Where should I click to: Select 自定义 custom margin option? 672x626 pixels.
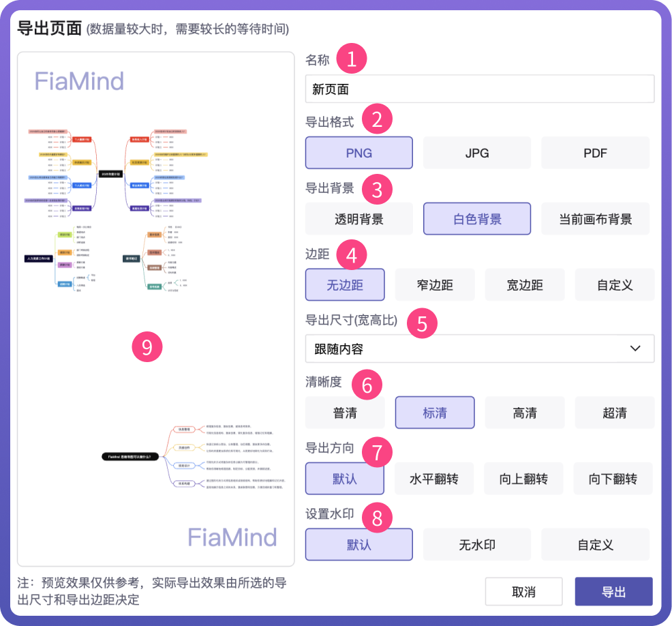coord(615,285)
